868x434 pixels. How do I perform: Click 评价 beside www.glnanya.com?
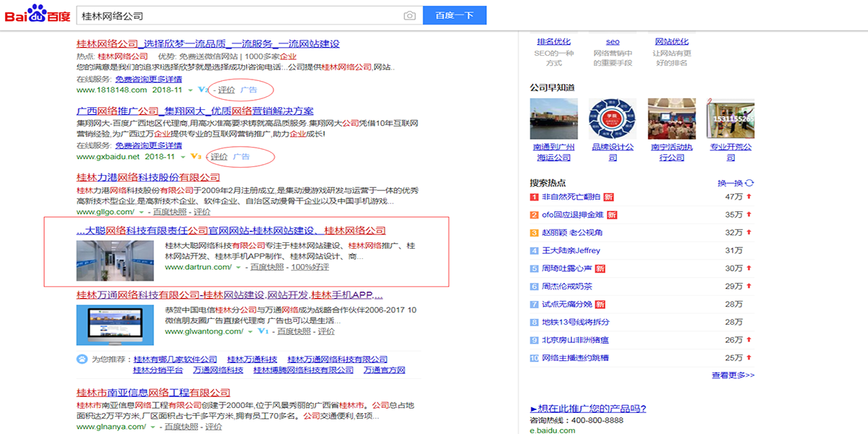(213, 427)
